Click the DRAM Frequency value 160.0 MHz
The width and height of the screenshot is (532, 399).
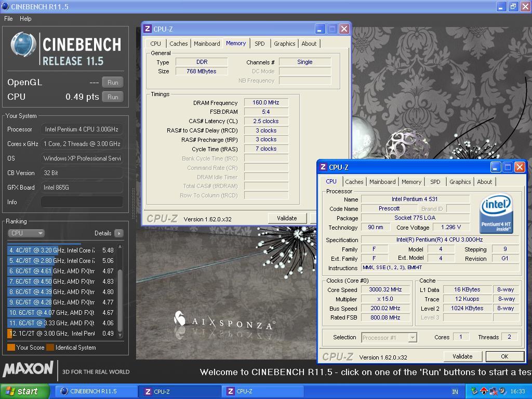click(x=266, y=102)
